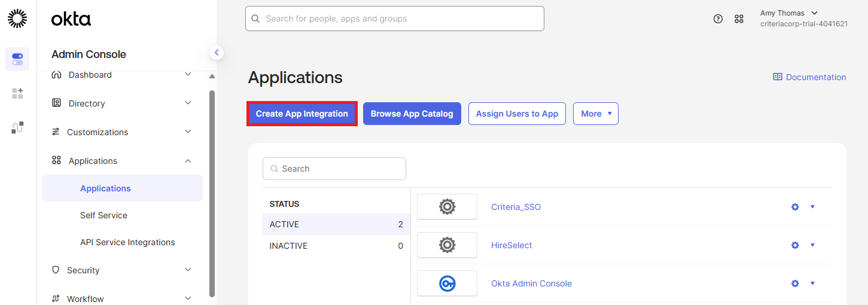Open the Dashboard menu label
The image size is (868, 305).
(x=90, y=75)
